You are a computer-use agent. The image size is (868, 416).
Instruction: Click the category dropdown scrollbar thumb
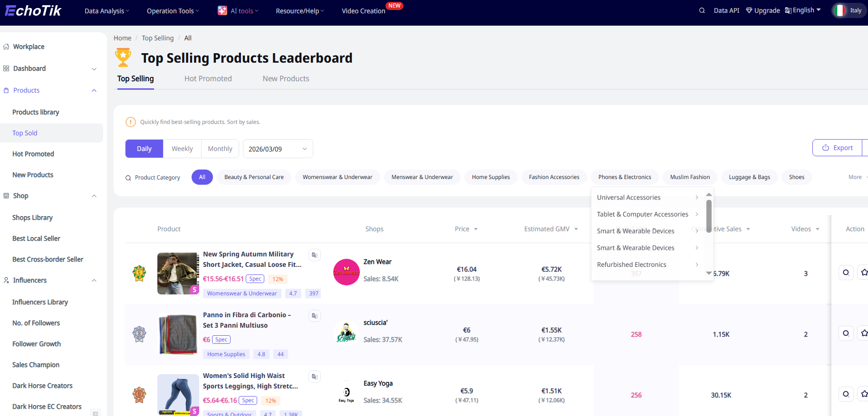pyautogui.click(x=709, y=215)
